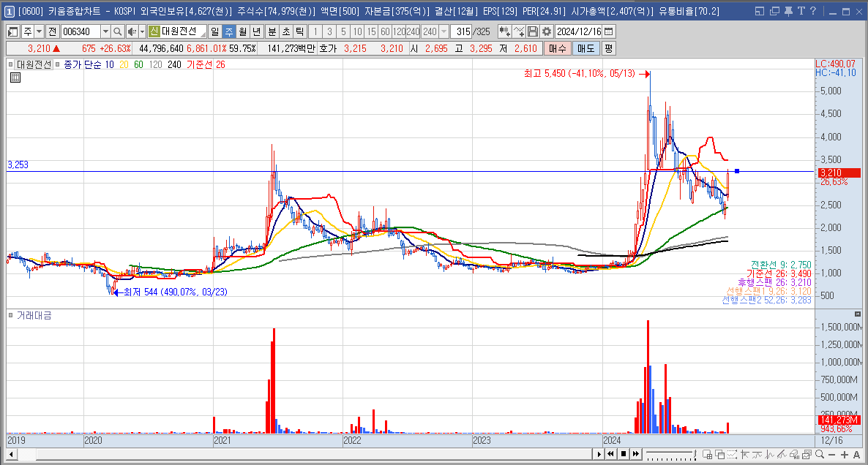868x465 pixels.
Task: Click the chart image capture icon
Action: [807, 455]
